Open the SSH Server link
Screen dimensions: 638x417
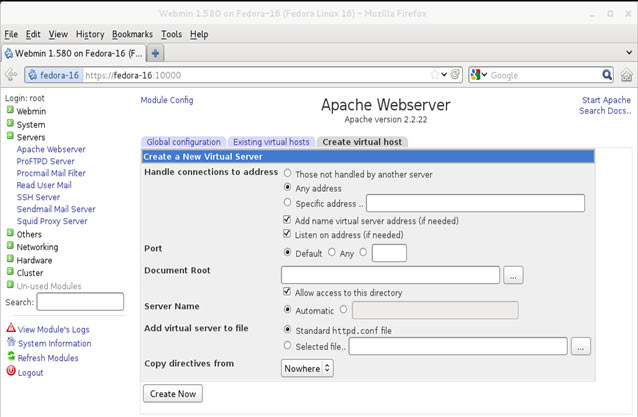[x=38, y=197]
